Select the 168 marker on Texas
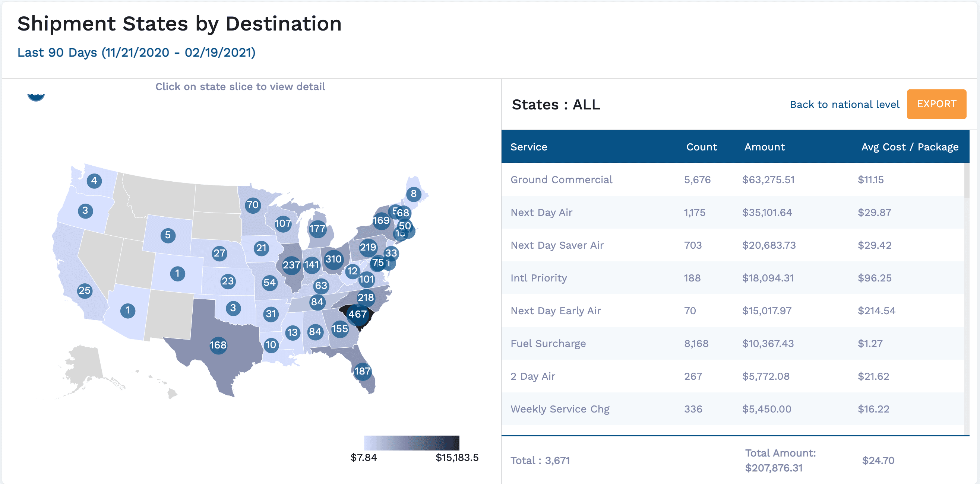The height and width of the screenshot is (484, 980). point(218,345)
